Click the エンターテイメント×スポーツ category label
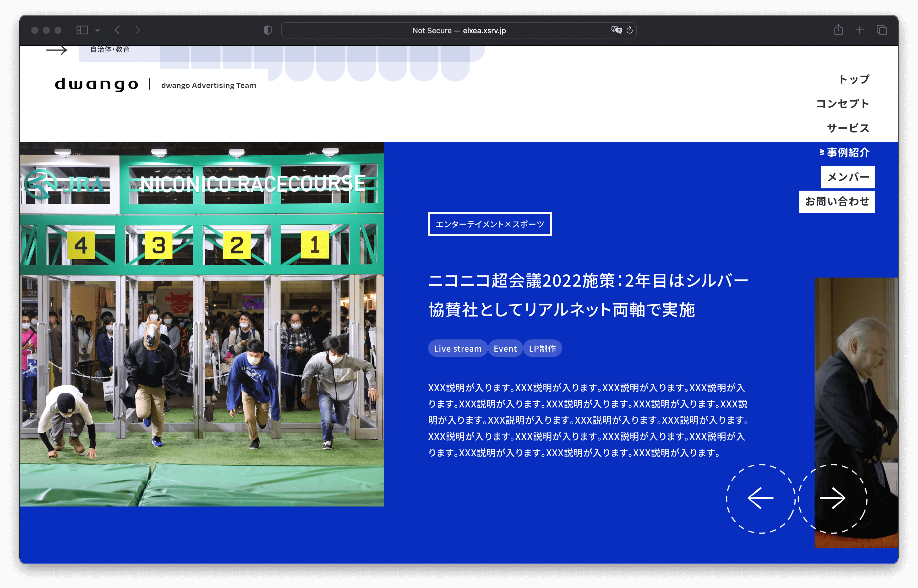Image resolution: width=918 pixels, height=588 pixels. tap(490, 224)
